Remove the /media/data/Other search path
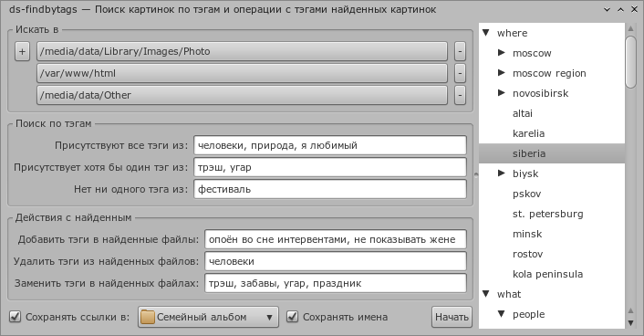Viewport: 644px width, 336px height. click(x=460, y=95)
